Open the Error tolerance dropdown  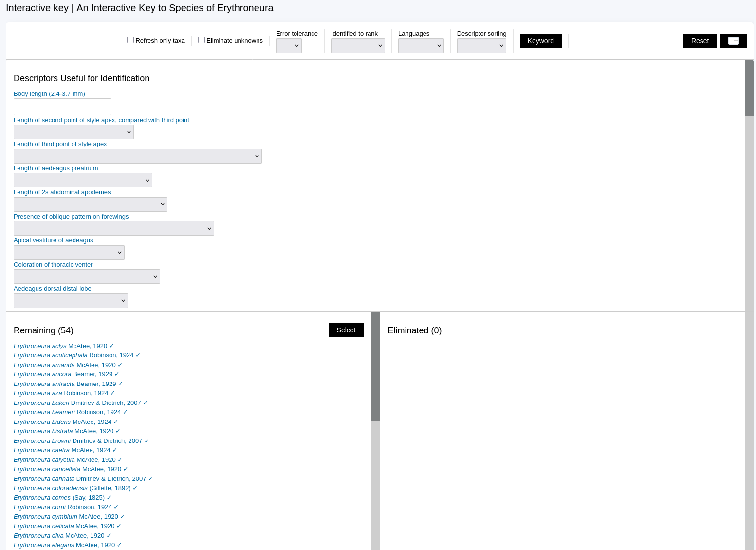289,46
